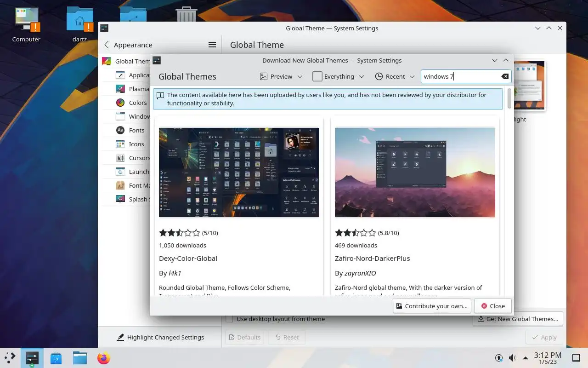Open the Everything filter dropdown
The height and width of the screenshot is (368, 588).
coord(339,76)
